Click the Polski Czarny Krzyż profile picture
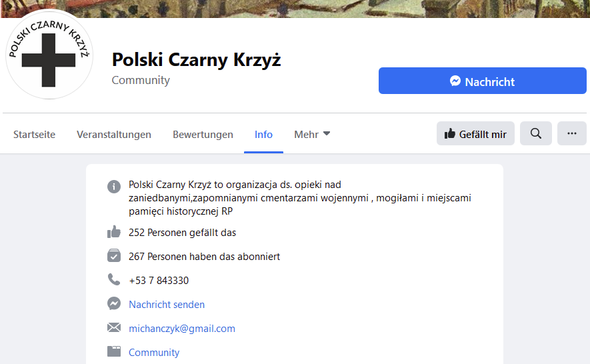 [49, 55]
